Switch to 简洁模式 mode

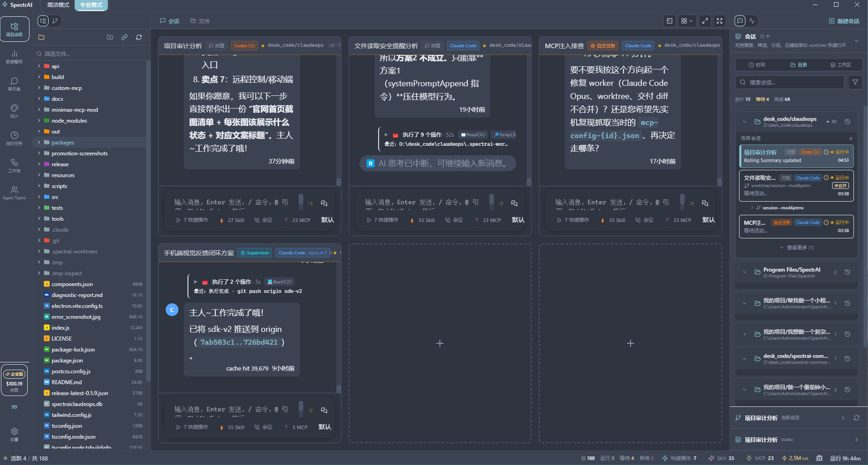coord(58,5)
